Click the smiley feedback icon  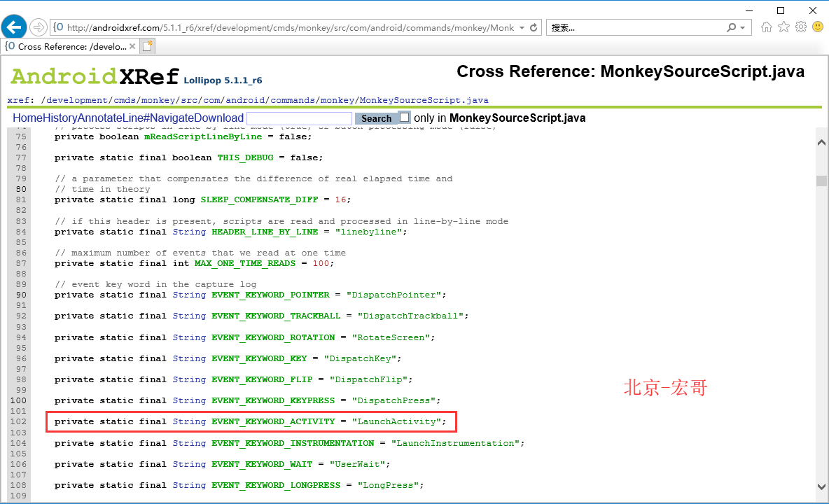(x=818, y=27)
